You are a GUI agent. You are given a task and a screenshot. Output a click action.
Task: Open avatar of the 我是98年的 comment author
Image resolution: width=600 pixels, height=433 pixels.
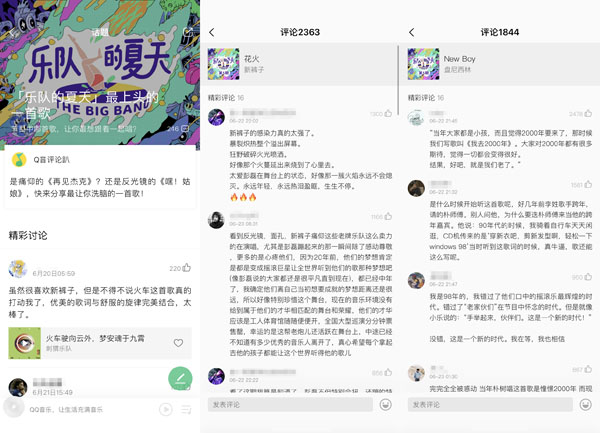coord(416,280)
